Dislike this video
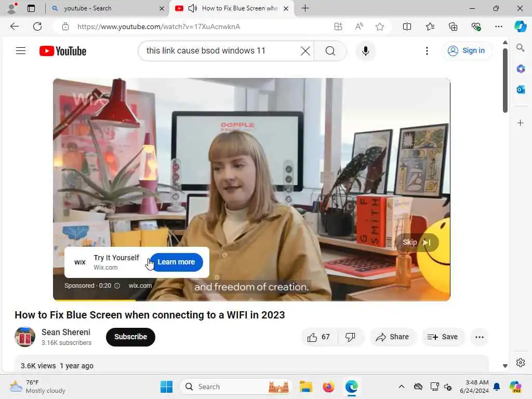The height and width of the screenshot is (399, 532). click(350, 337)
